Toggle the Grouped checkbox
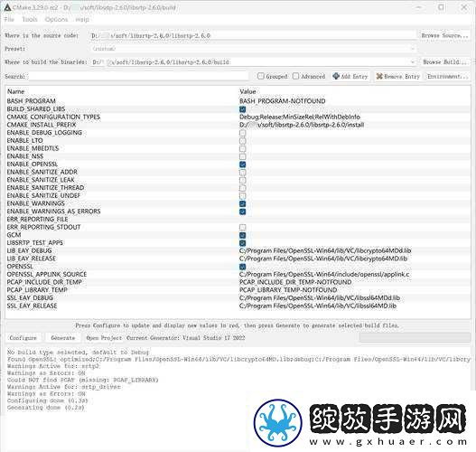Image resolution: width=476 pixels, height=452 pixels. [260, 76]
